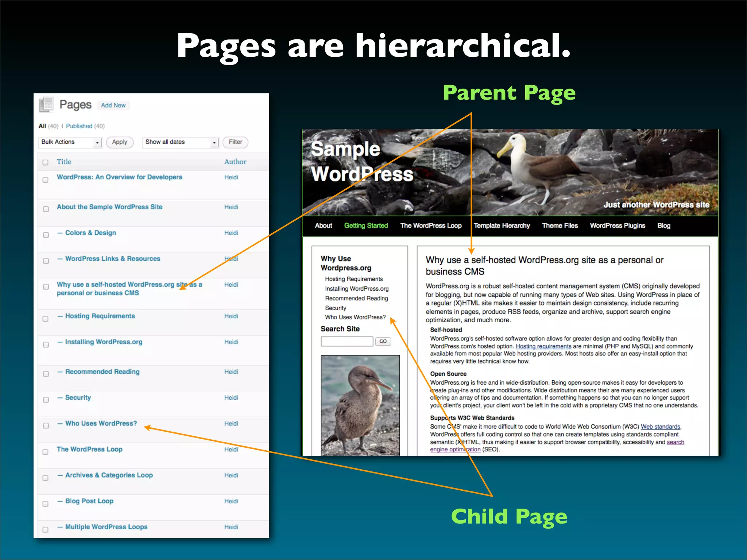
Task: Open The WordPress Loop site menu item
Action: (x=431, y=225)
